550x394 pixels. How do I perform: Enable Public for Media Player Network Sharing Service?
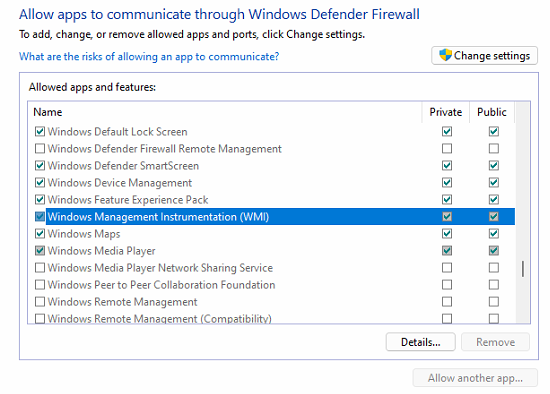(x=494, y=268)
